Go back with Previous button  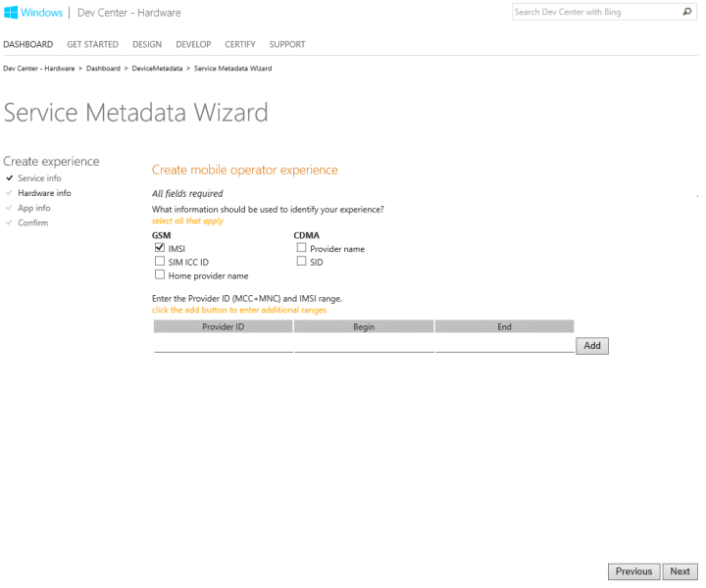[x=634, y=571]
